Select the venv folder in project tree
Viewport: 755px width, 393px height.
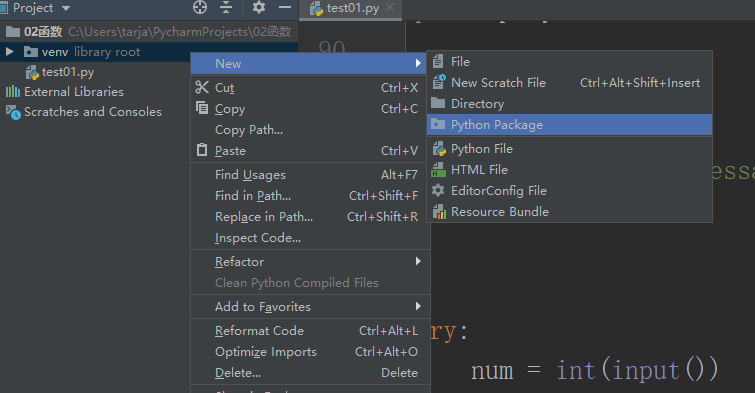click(149, 52)
